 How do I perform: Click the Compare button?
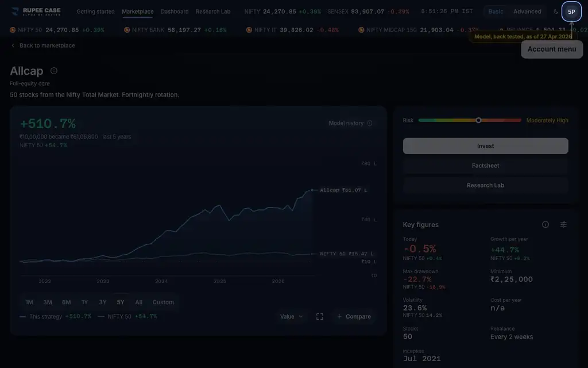click(354, 317)
